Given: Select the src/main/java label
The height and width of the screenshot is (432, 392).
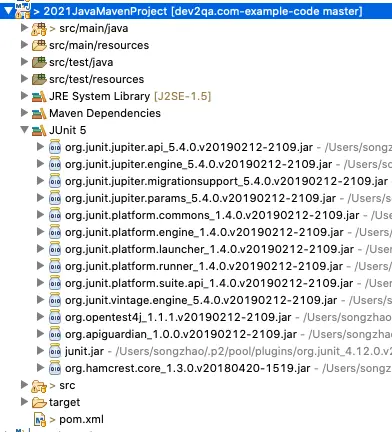Looking at the screenshot, I should point(94,29).
